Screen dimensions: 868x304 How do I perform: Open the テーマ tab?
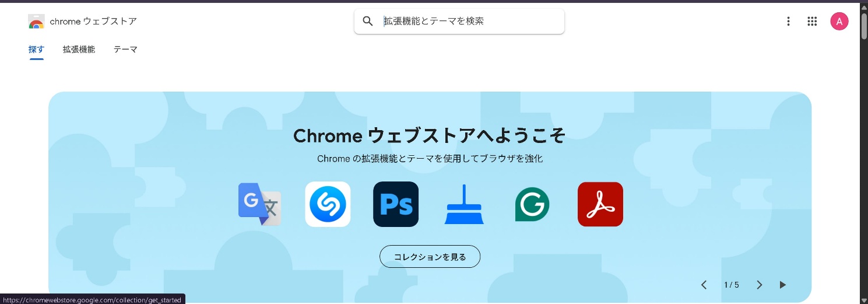coord(125,50)
